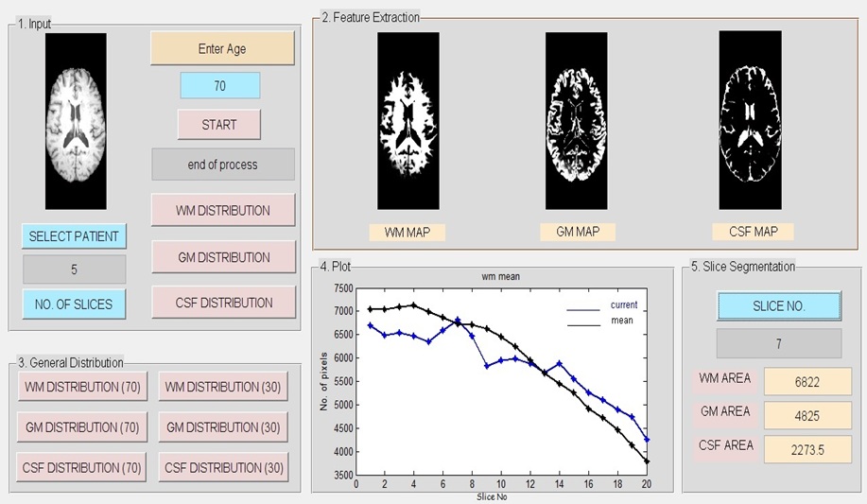Click the SLICE NO. button
The image size is (867, 504).
[x=778, y=306]
